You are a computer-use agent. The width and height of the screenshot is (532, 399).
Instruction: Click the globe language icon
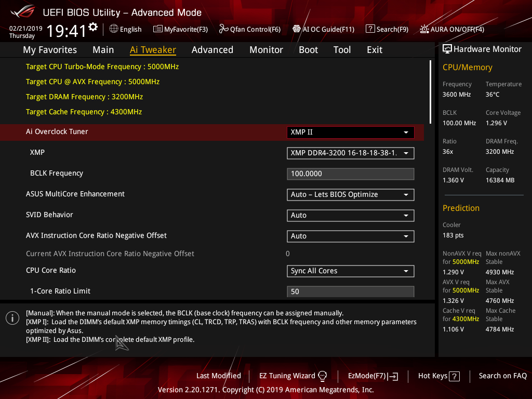[114, 29]
